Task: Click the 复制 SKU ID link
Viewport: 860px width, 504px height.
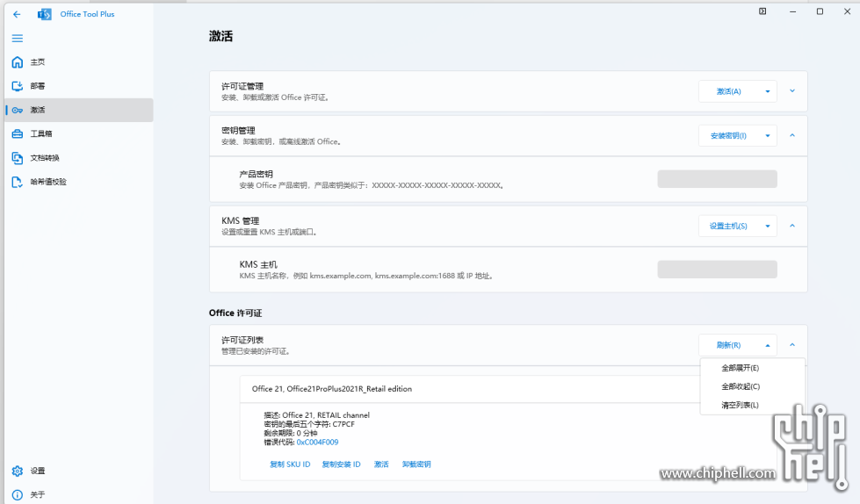Action: tap(290, 464)
